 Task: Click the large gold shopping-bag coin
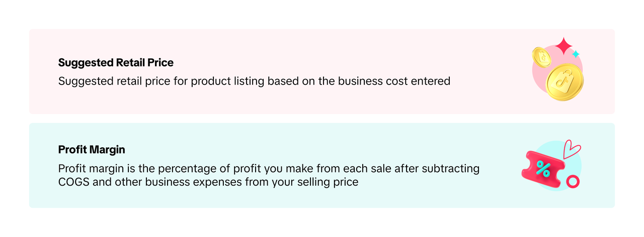565,83
